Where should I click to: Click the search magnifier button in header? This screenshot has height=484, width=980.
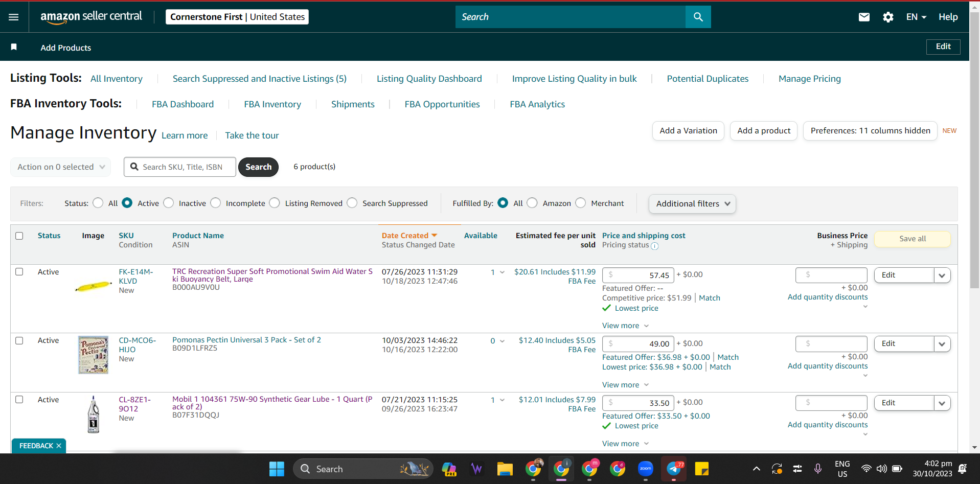click(698, 17)
